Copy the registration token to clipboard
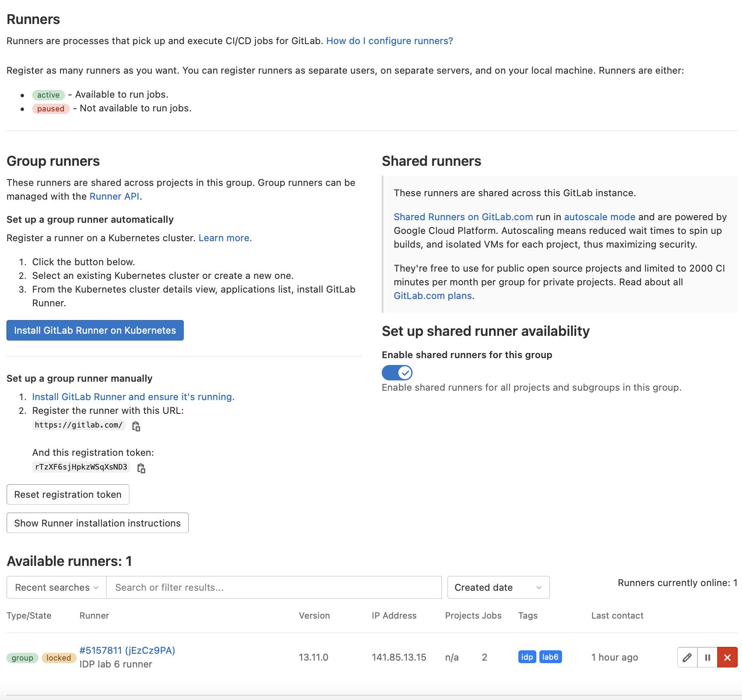Screen dimensions: 742x700 coord(141,468)
